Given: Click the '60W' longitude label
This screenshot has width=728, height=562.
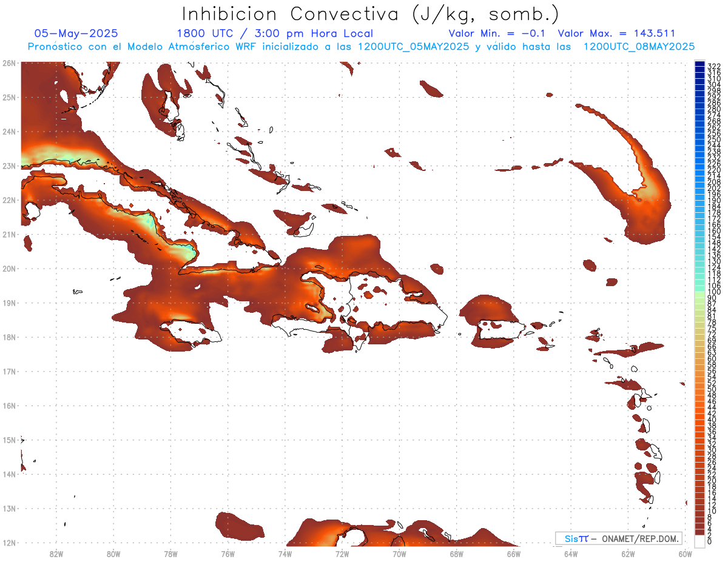Looking at the screenshot, I should (685, 554).
